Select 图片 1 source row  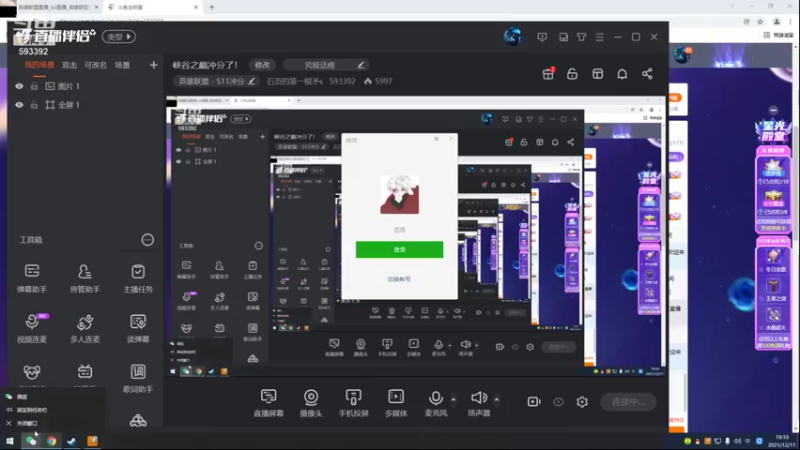tap(85, 86)
